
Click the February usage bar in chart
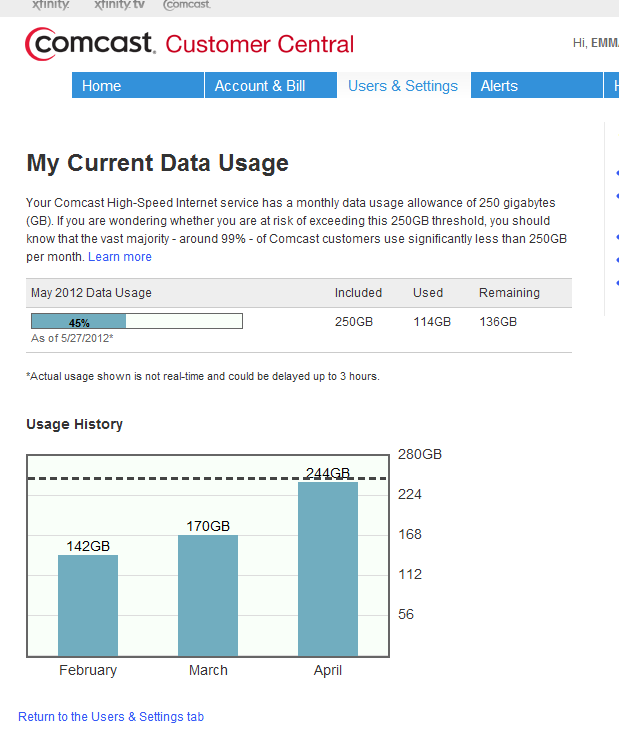point(88,605)
